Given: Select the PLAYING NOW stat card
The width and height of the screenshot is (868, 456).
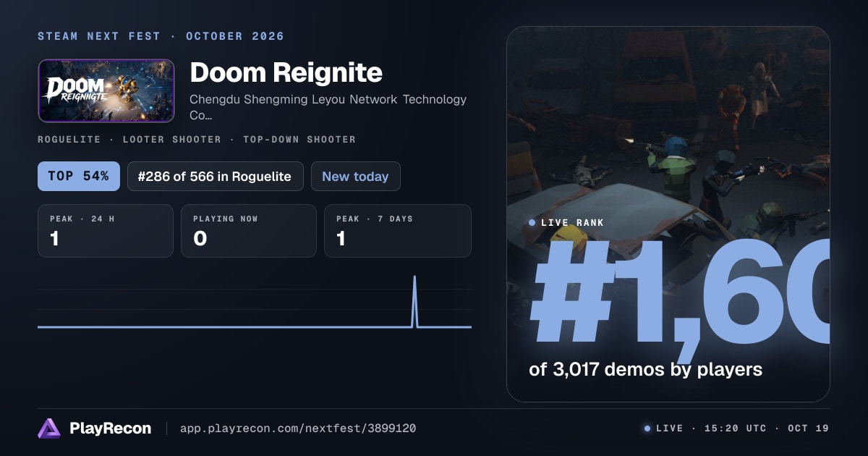Looking at the screenshot, I should tap(249, 231).
